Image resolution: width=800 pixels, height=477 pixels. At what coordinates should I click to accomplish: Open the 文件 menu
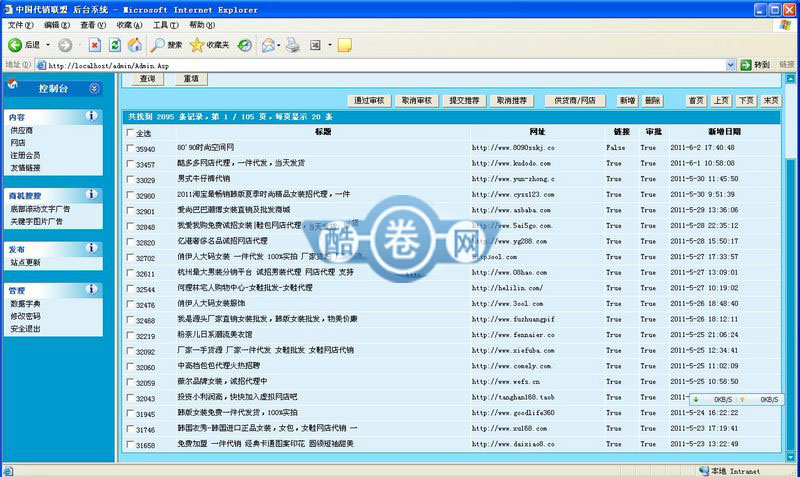[x=20, y=25]
